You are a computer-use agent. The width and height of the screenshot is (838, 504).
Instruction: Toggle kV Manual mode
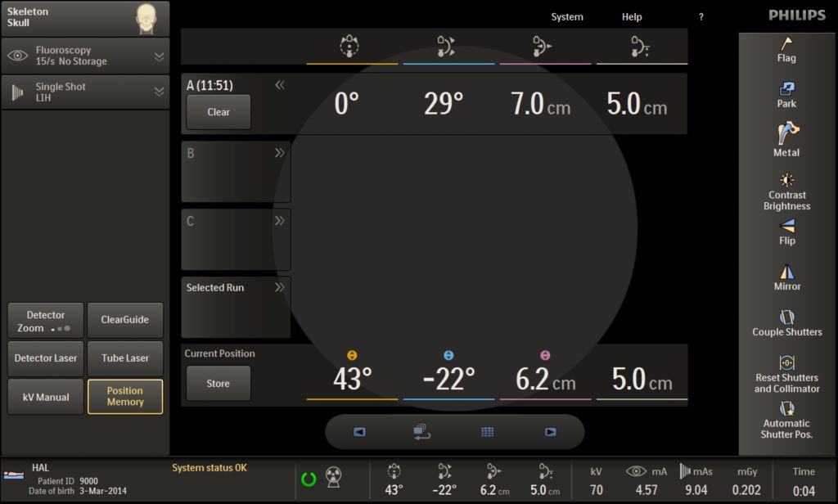pos(46,397)
